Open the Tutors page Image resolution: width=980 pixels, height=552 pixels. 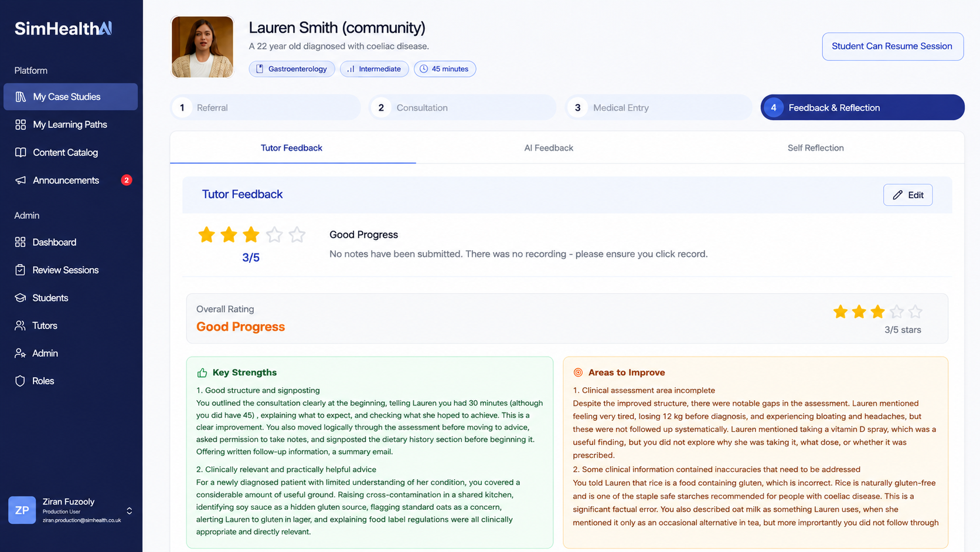(71, 326)
